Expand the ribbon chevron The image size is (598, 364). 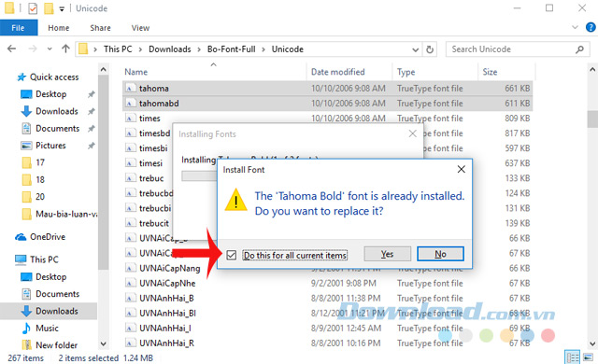576,27
